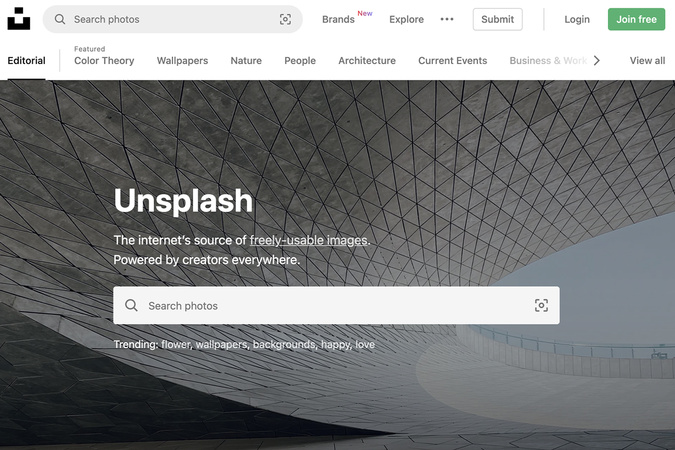Open the Current Events topic
Screen dimensions: 675x450
click(x=452, y=61)
